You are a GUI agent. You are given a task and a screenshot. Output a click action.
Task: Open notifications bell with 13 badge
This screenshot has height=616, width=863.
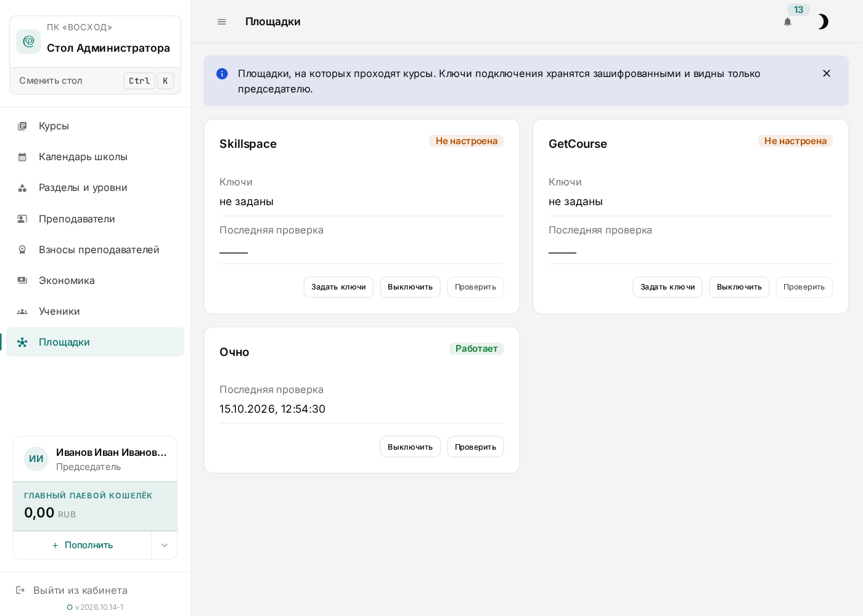[x=787, y=22]
